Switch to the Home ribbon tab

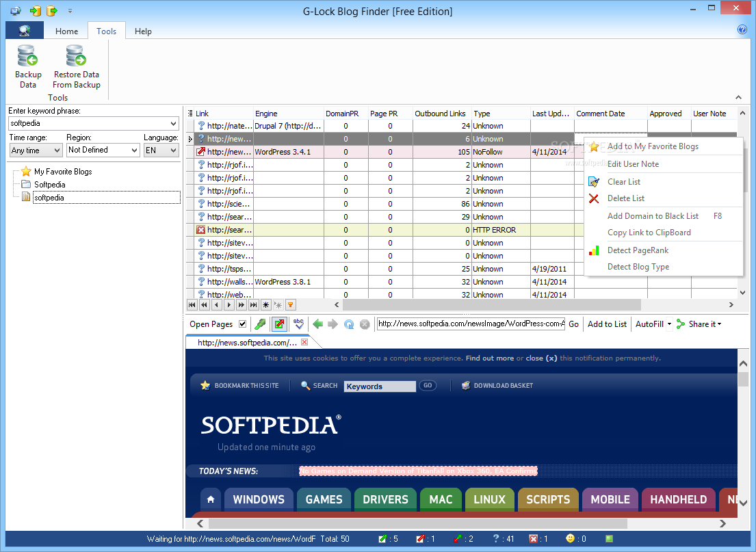point(66,31)
